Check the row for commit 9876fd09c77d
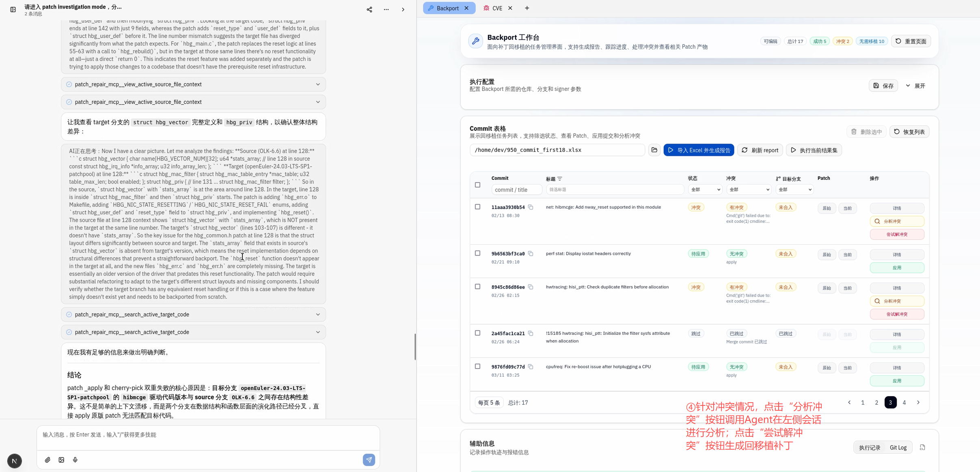Screen dimensions: 980x472 (477, 366)
